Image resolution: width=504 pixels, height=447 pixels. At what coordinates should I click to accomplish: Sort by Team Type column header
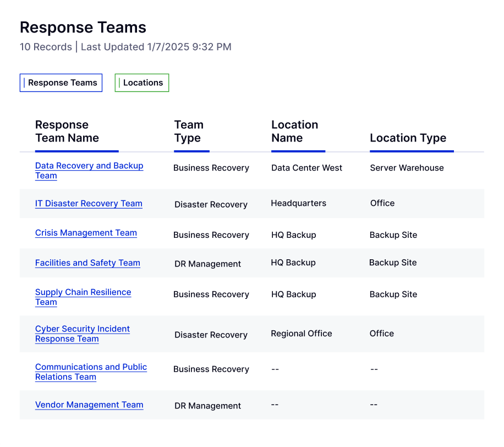(x=189, y=131)
